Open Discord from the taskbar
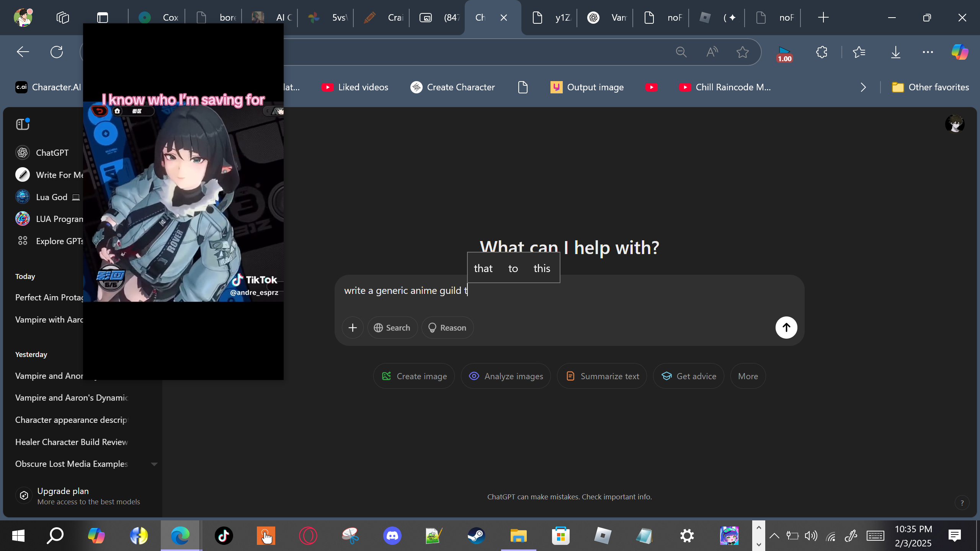 coord(392,536)
